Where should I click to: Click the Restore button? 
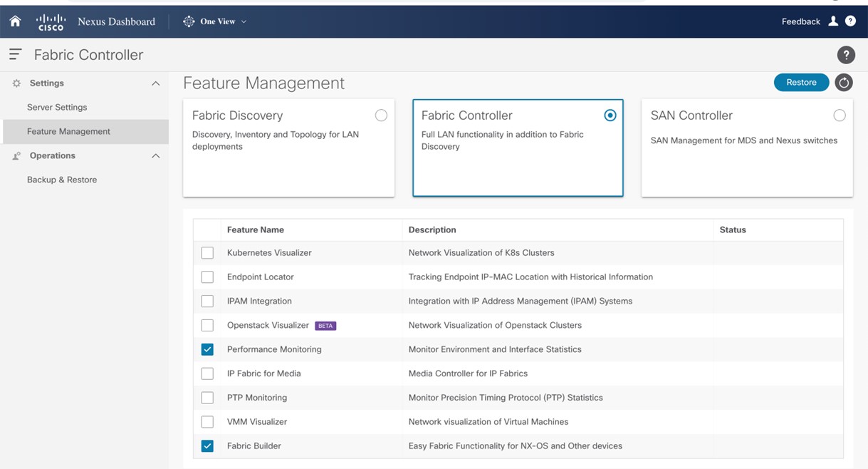(801, 83)
